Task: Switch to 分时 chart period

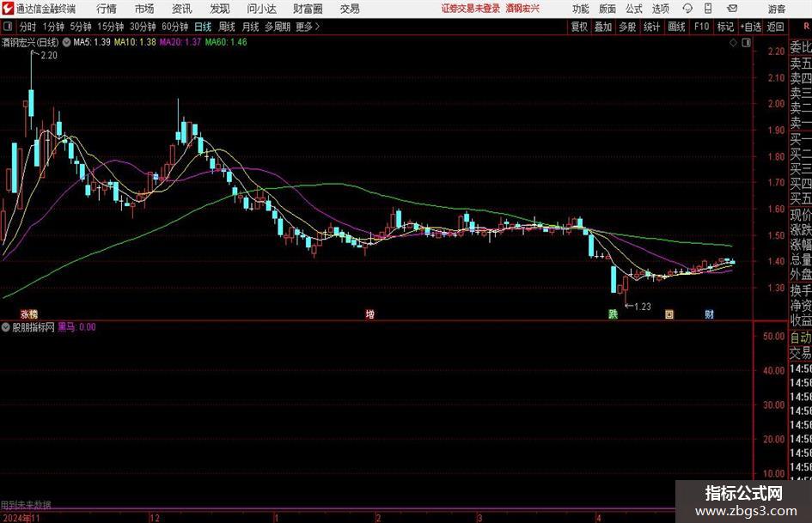Action: [28, 27]
